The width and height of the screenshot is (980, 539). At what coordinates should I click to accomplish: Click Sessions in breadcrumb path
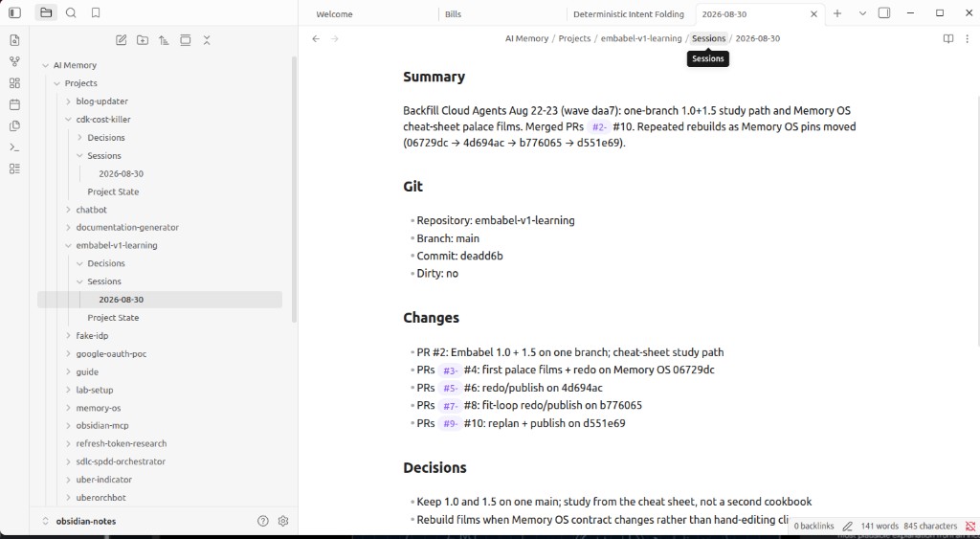[x=709, y=38]
